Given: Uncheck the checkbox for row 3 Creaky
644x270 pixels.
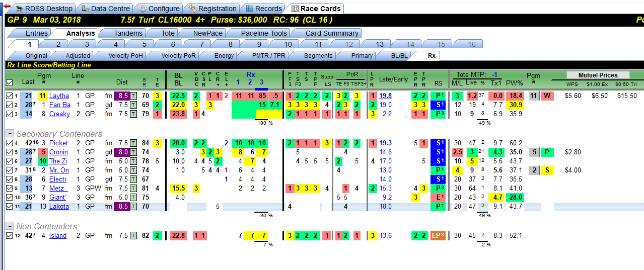Looking at the screenshot, I should tap(9, 114).
